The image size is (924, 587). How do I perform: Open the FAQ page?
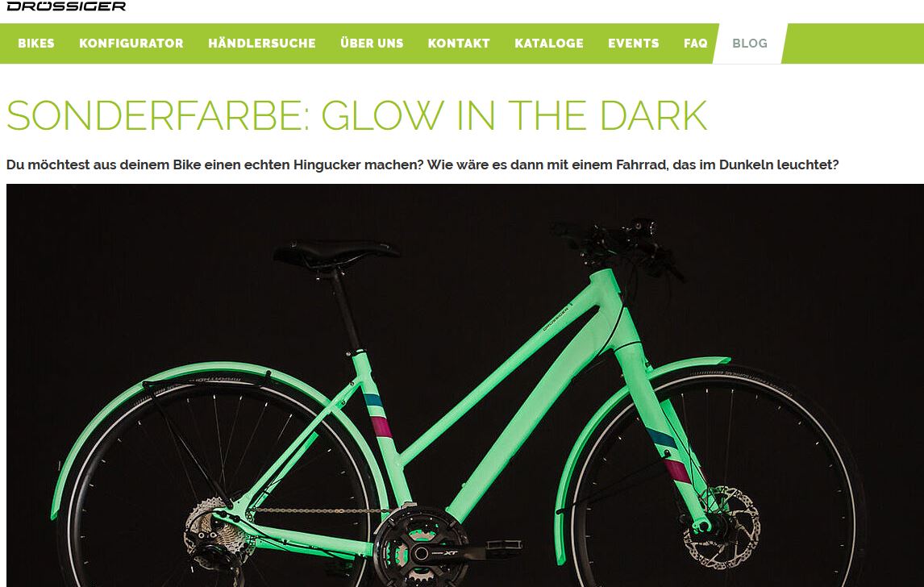coord(695,43)
